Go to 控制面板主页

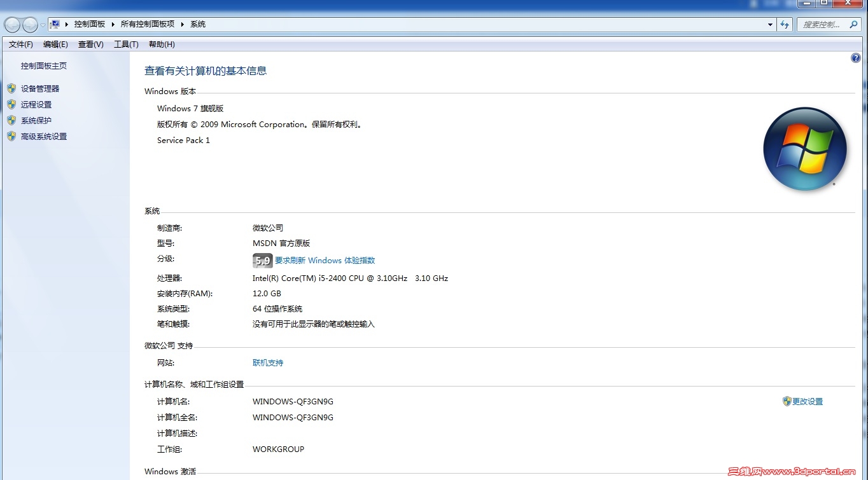pyautogui.click(x=44, y=66)
